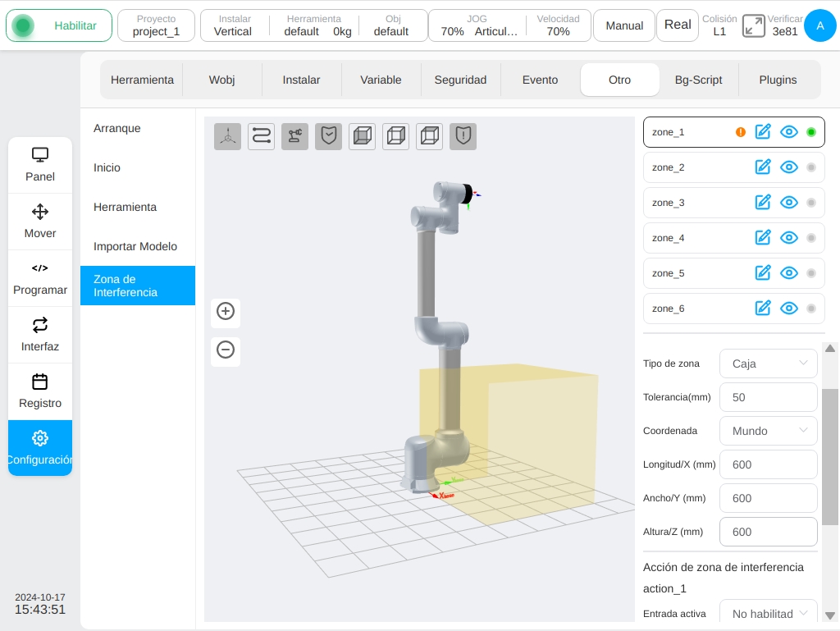The image size is (840, 631).
Task: Open the Entrada activa dropdown
Action: pos(768,612)
